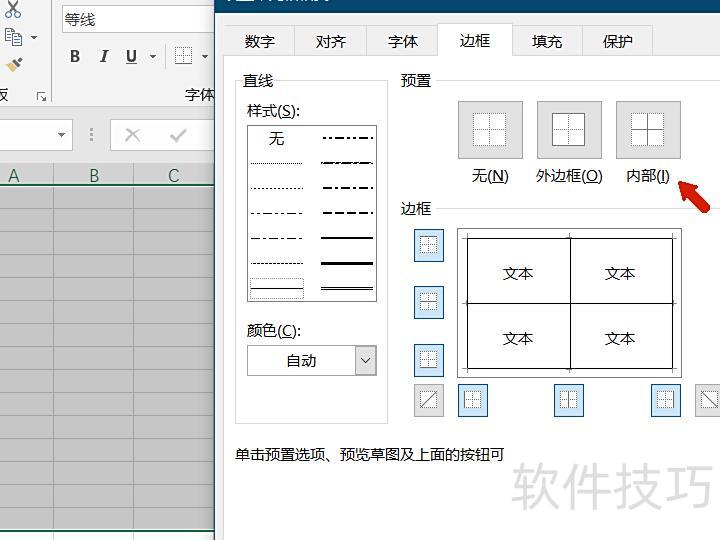
Task: Apply the 外边框(O) outline preset
Action: (x=569, y=130)
